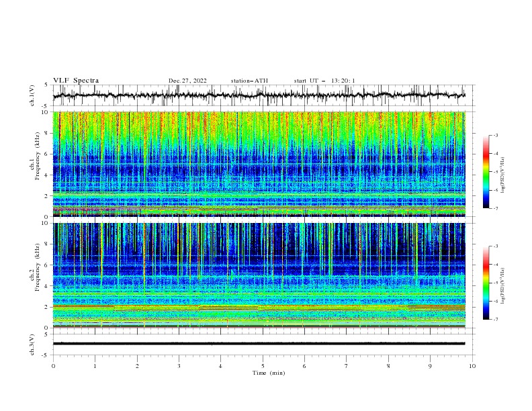Screen dimensions: 532x411
Task: Click time axis tick label "0"
Action: click(53, 366)
